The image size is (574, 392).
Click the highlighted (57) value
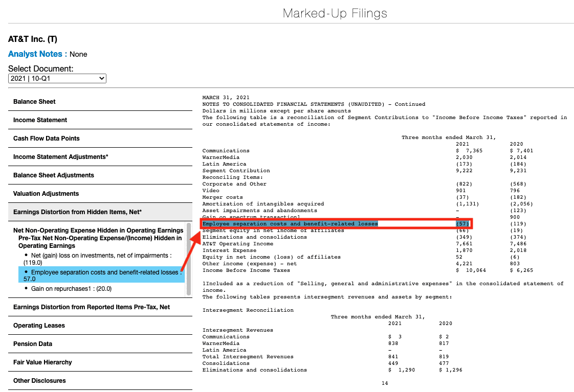pyautogui.click(x=462, y=224)
